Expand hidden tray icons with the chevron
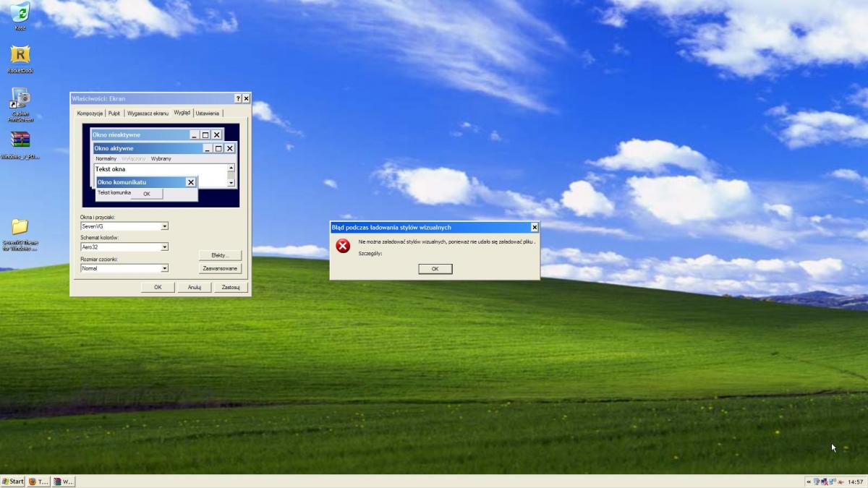The image size is (868, 488). coord(809,482)
